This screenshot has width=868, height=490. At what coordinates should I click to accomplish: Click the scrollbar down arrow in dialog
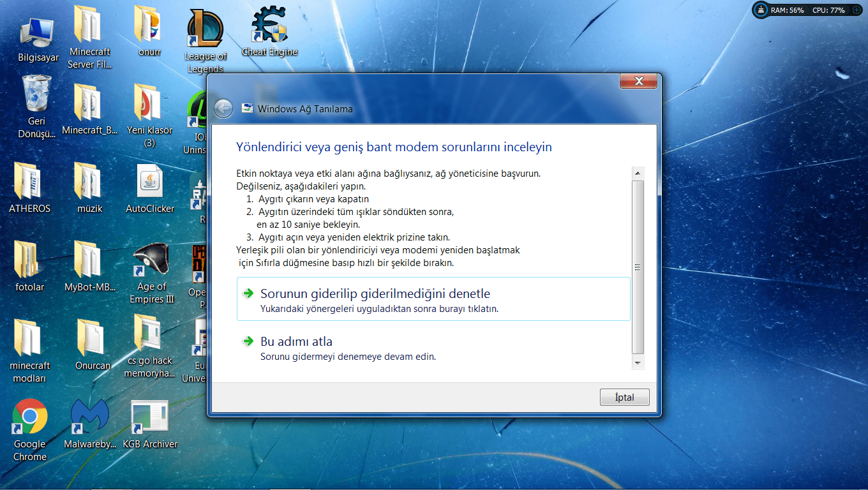[x=638, y=363]
